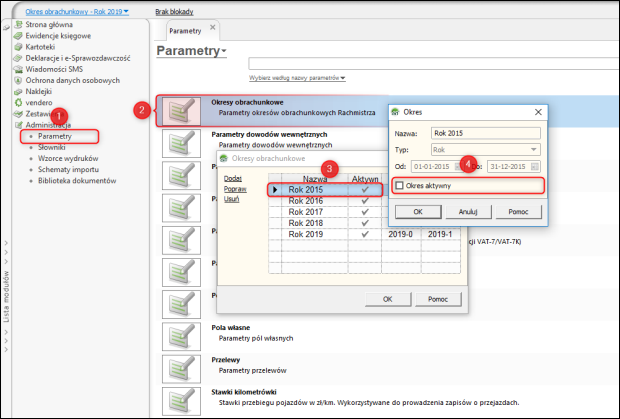Click the Aktywn checkmark for Rok 2019
This screenshot has width=620, height=419.
point(365,234)
